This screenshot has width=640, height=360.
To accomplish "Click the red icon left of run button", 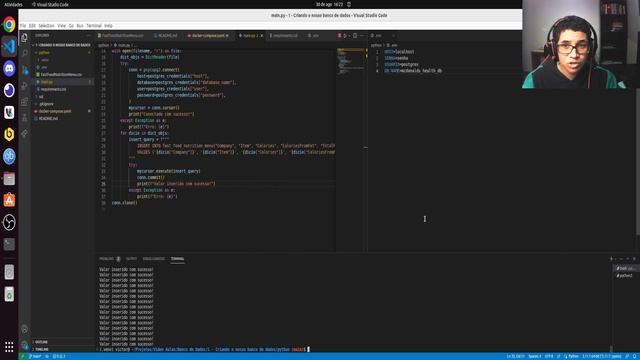I will click(339, 36).
